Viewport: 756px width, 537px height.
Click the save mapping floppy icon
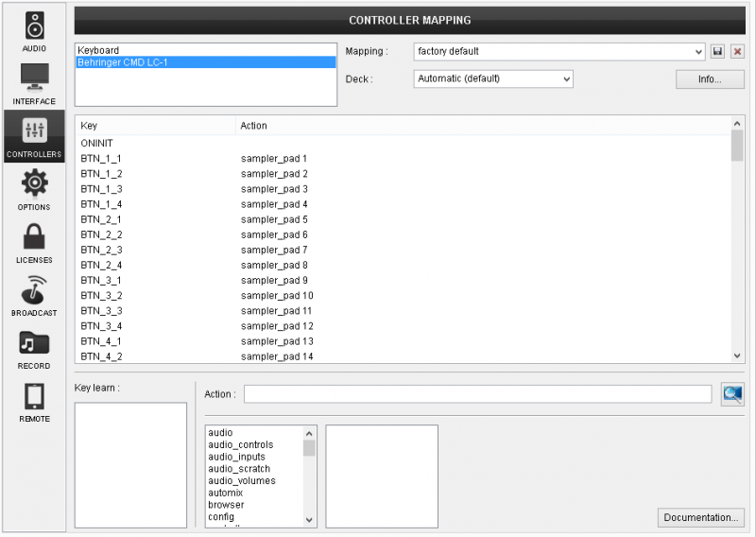(x=718, y=51)
